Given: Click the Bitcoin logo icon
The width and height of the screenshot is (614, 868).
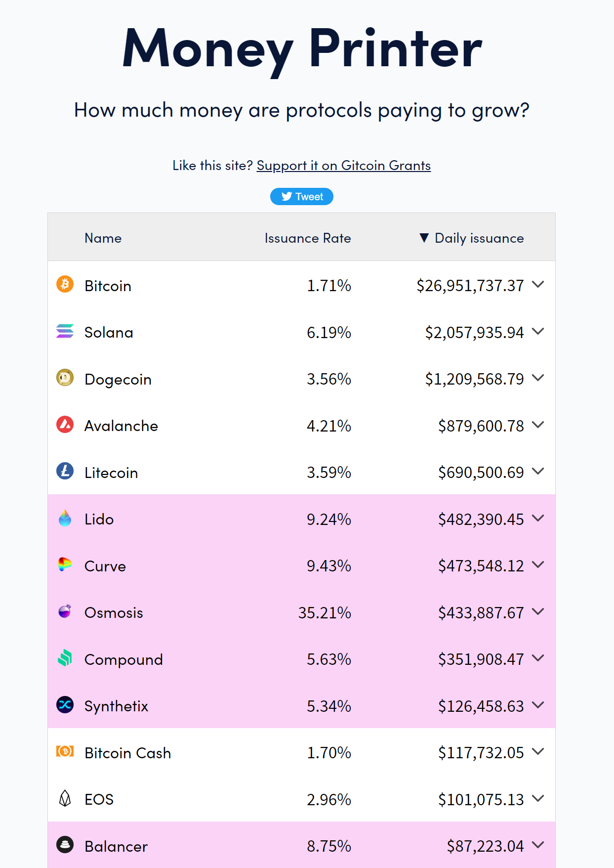Looking at the screenshot, I should (x=65, y=284).
